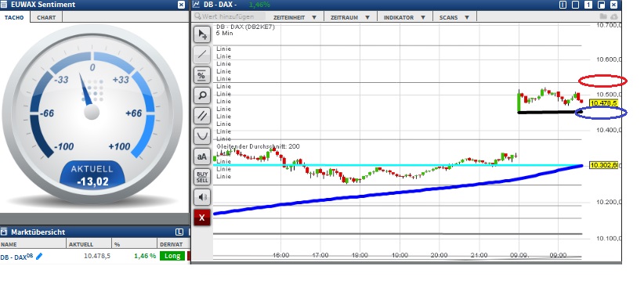Select the parallel channel lines tool
Image resolution: width=644 pixels, height=284 pixels.
pos(201,116)
